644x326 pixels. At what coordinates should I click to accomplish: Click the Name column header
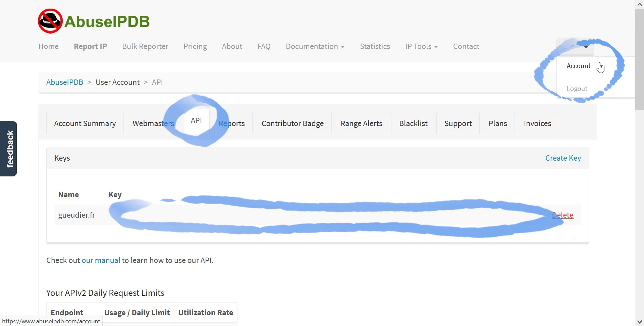click(x=68, y=195)
